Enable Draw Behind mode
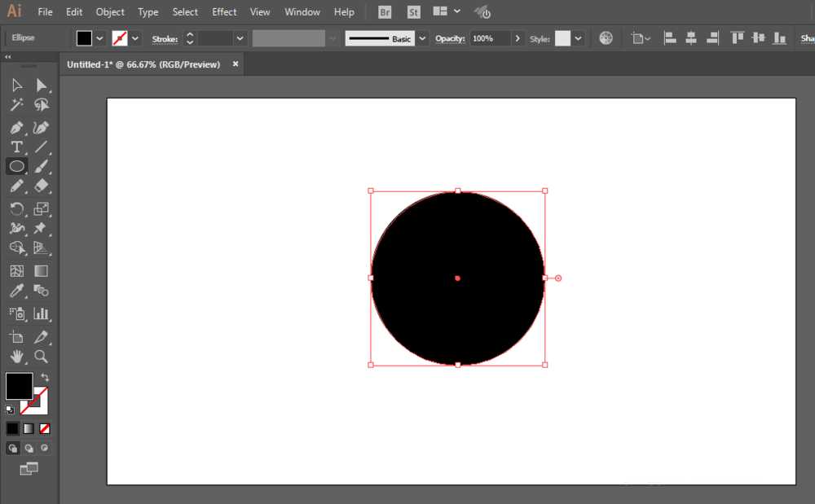 click(x=29, y=448)
